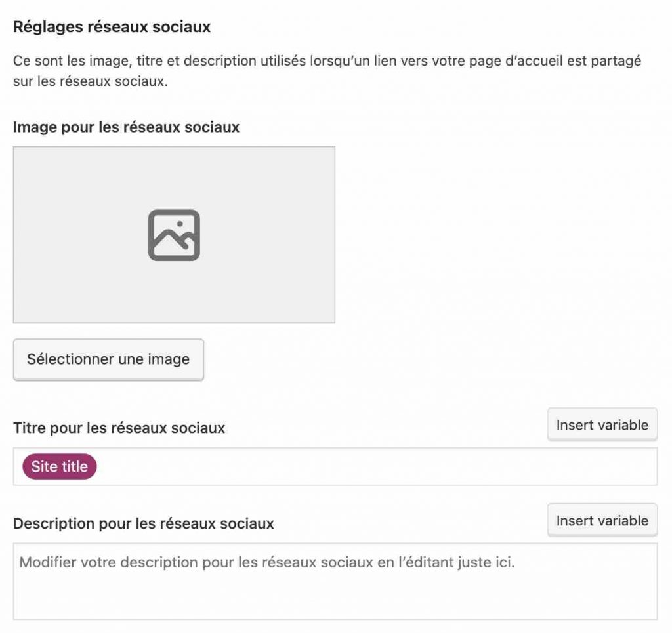Click the Sélectionner une image button
672x633 pixels.
108,359
